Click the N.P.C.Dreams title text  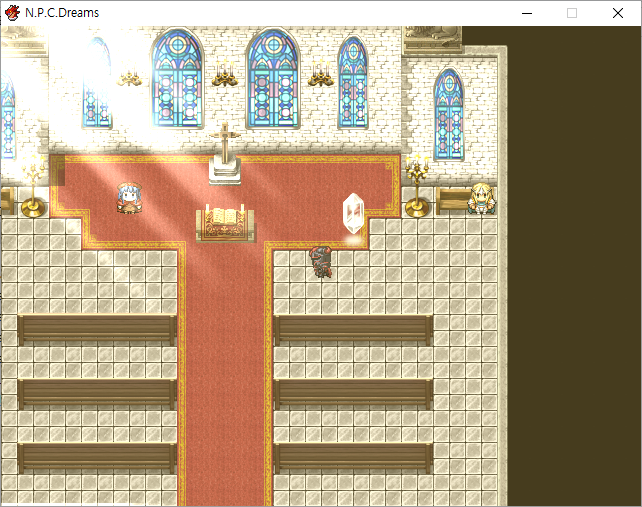click(62, 13)
